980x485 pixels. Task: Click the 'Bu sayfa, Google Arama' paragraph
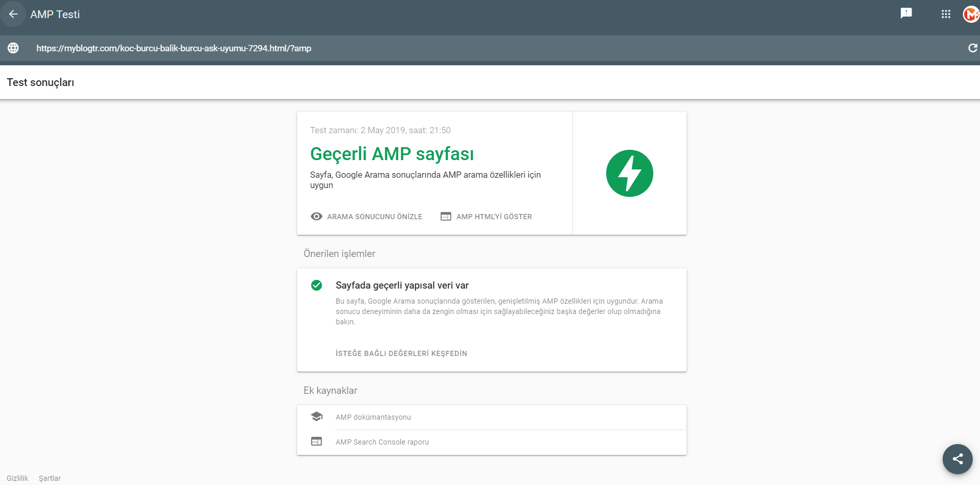click(x=499, y=311)
